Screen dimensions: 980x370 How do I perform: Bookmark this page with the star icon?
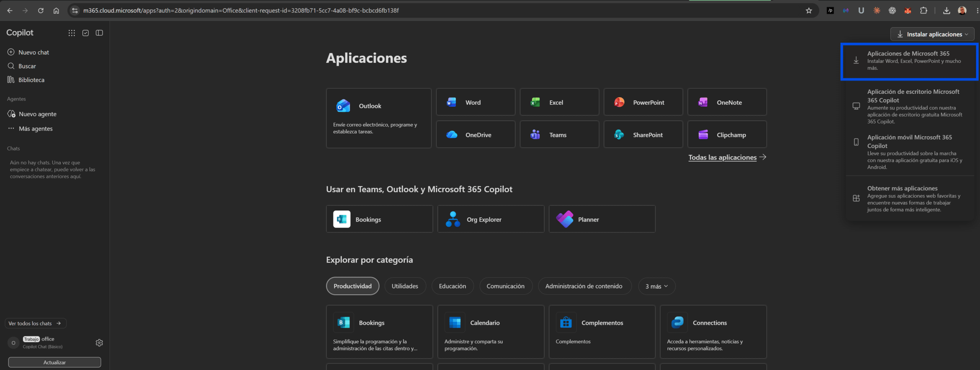tap(809, 10)
